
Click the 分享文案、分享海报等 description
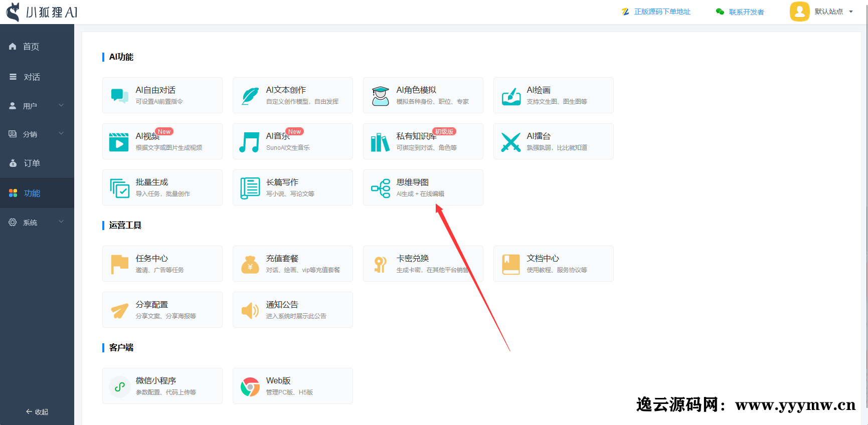[166, 316]
